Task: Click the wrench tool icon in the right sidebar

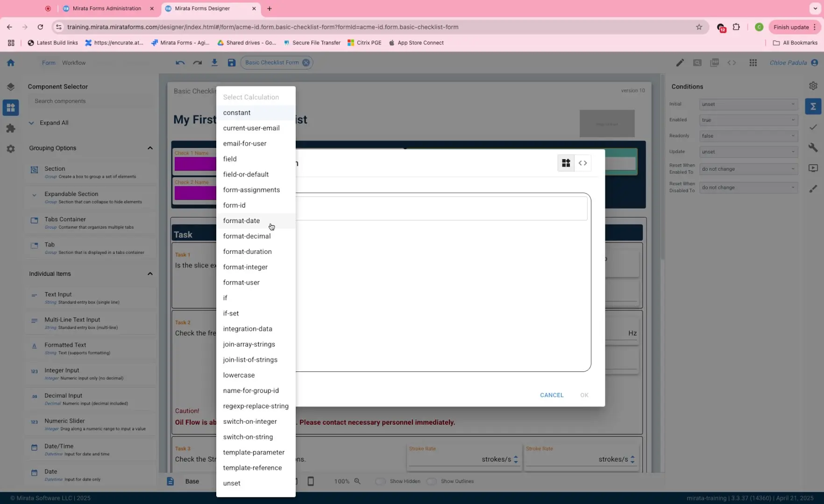Action: pos(813,147)
